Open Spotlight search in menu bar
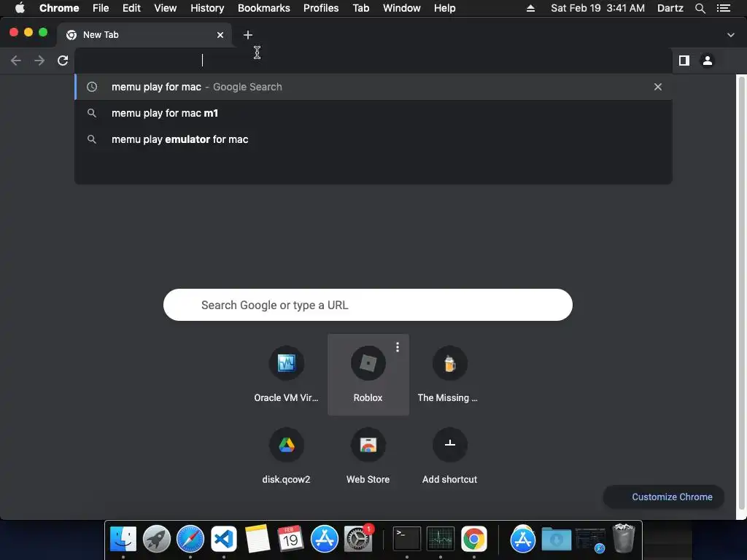 (x=700, y=8)
